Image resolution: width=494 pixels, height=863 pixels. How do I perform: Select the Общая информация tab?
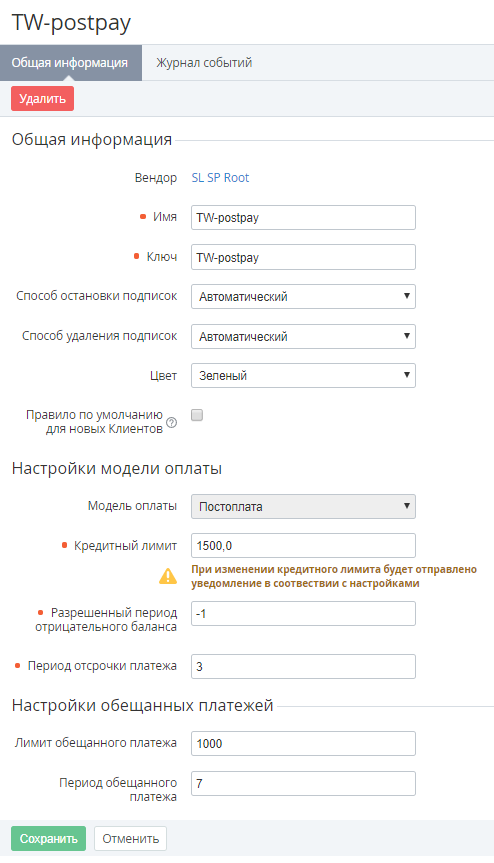pyautogui.click(x=70, y=63)
